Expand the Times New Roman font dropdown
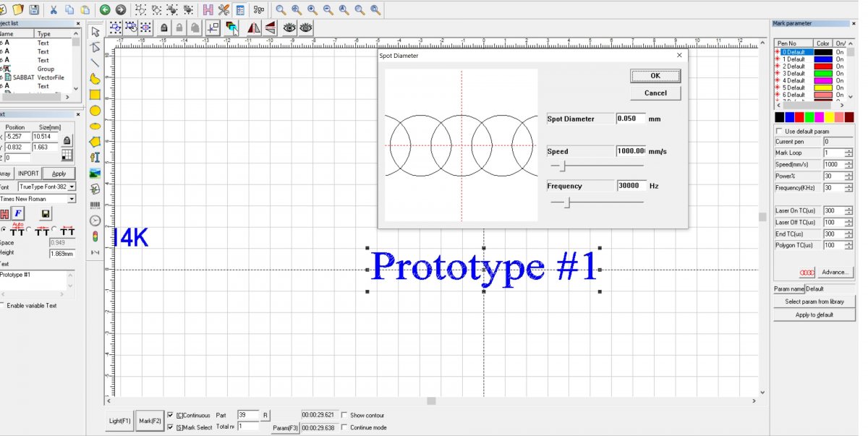 coord(72,199)
